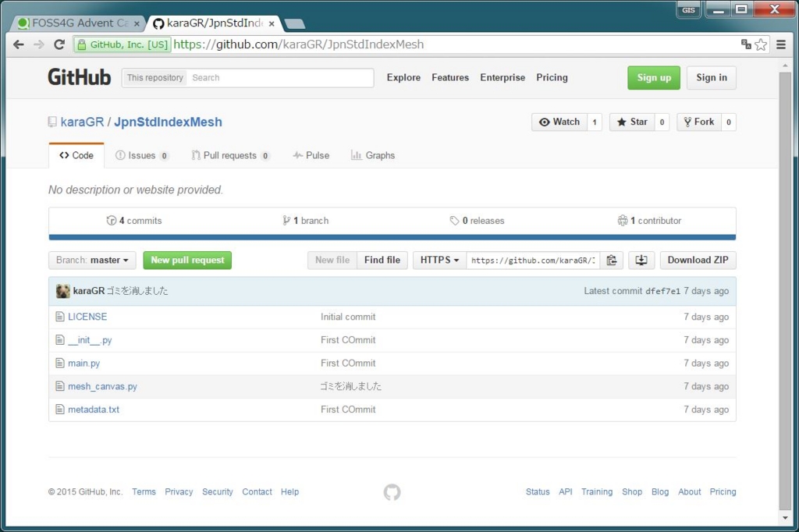The width and height of the screenshot is (799, 532).
Task: Click Enterprise in the header
Action: (502, 77)
